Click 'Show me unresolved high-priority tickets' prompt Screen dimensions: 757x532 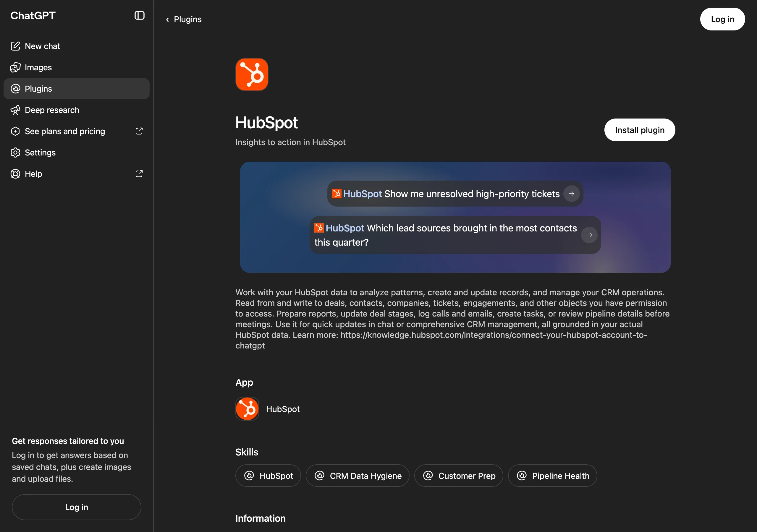point(455,194)
